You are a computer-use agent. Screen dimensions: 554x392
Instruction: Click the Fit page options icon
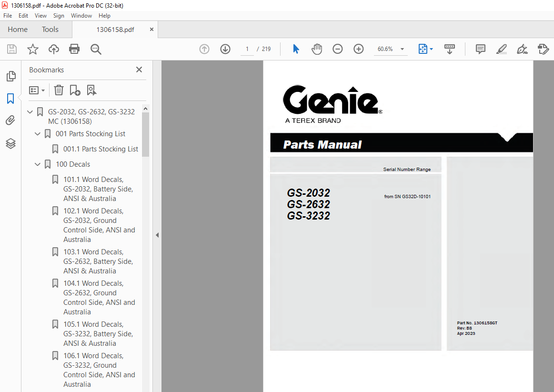[x=423, y=49]
